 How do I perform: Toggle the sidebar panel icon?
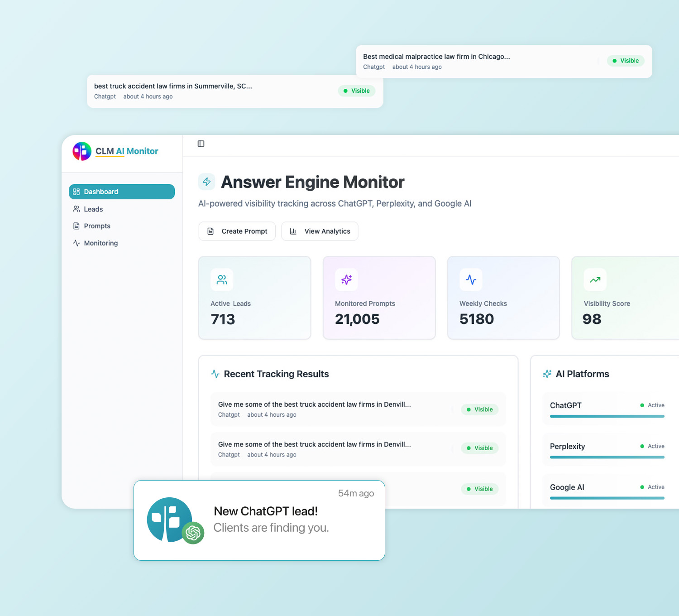point(201,144)
